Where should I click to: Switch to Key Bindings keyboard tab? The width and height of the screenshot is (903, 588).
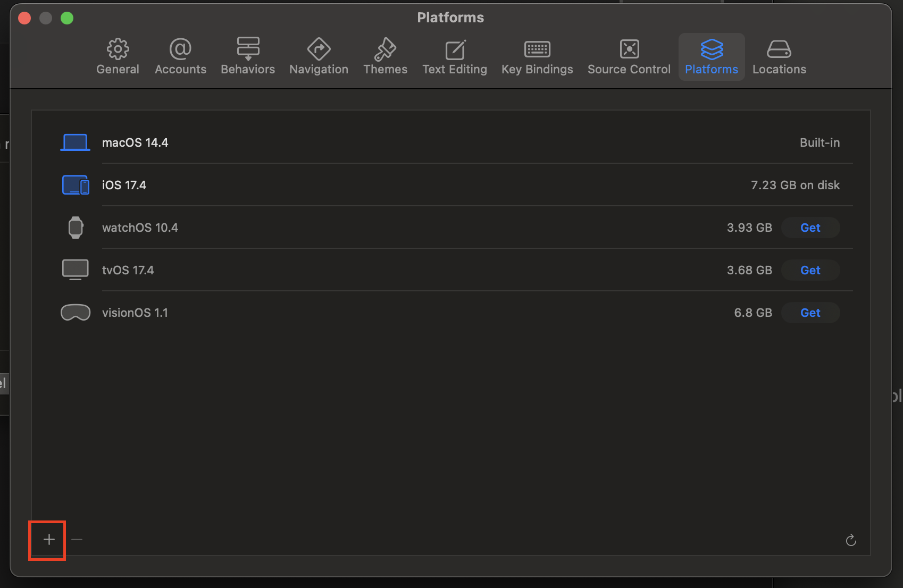tap(537, 57)
